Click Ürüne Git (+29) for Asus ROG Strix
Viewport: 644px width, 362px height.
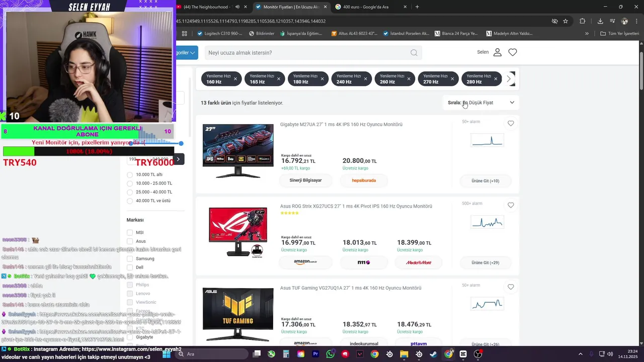click(486, 263)
